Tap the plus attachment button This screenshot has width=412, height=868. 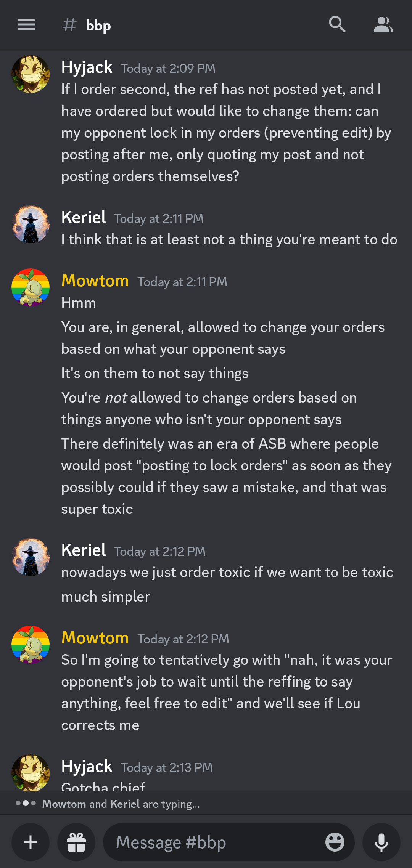tap(31, 842)
